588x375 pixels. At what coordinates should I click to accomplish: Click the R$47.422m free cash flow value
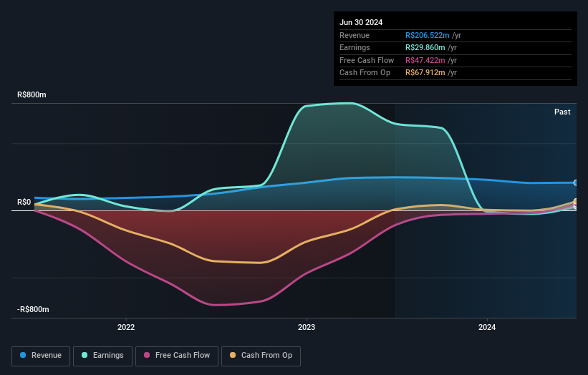tap(425, 60)
